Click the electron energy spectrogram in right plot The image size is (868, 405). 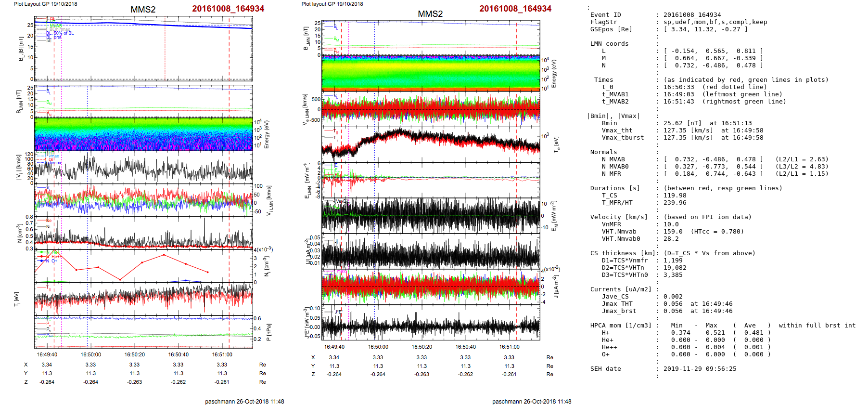coord(431,73)
